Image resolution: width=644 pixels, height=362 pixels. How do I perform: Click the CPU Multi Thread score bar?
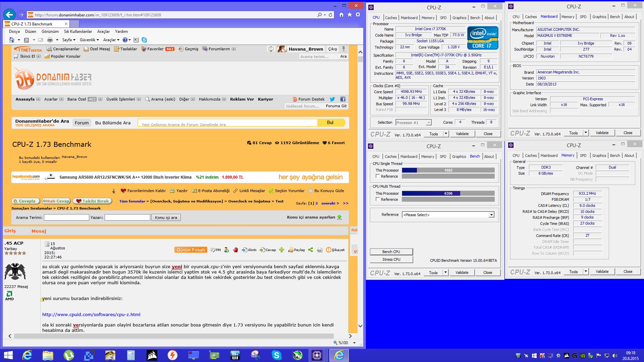coord(448,193)
